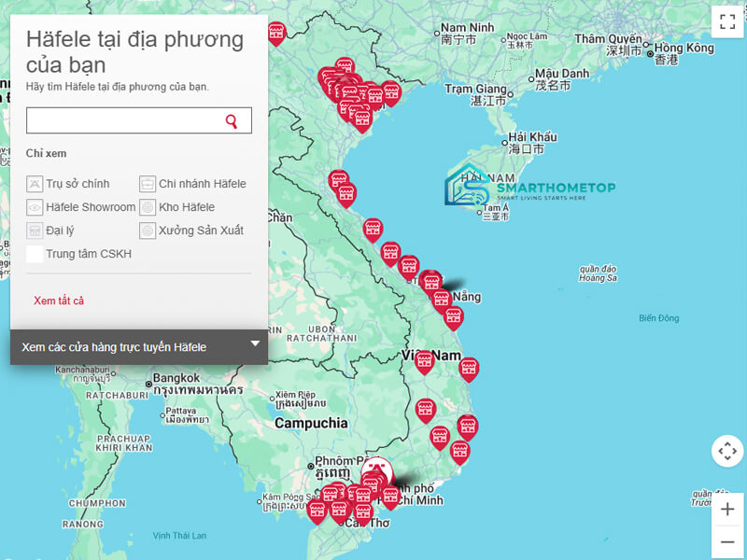Select the store marker above Cần Thơ label
747x560 pixels.
(x=362, y=513)
